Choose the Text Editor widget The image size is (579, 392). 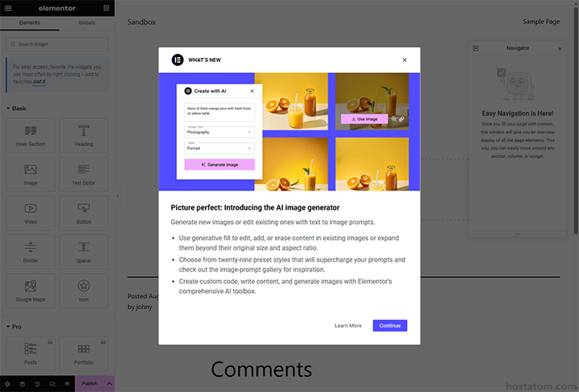(84, 172)
